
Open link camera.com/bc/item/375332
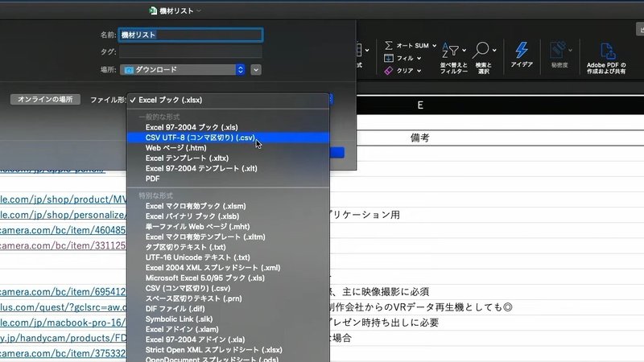(x=64, y=353)
